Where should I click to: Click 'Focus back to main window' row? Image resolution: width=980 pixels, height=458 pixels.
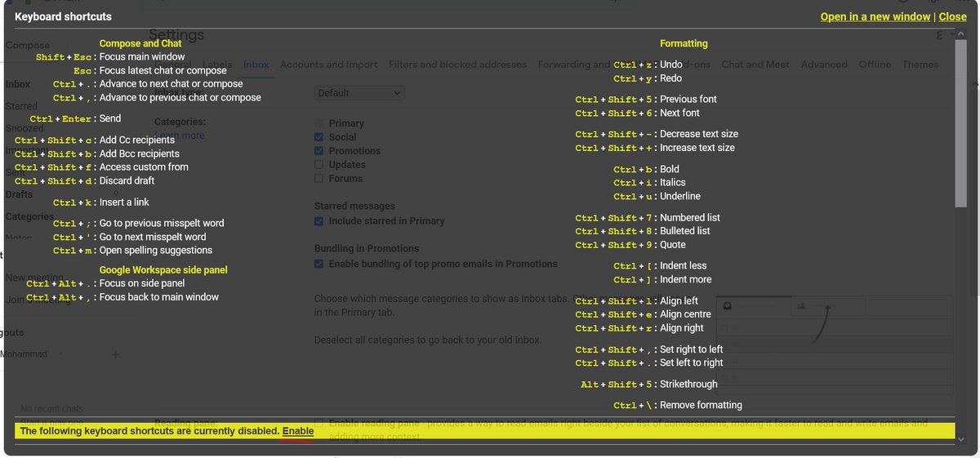(x=122, y=297)
